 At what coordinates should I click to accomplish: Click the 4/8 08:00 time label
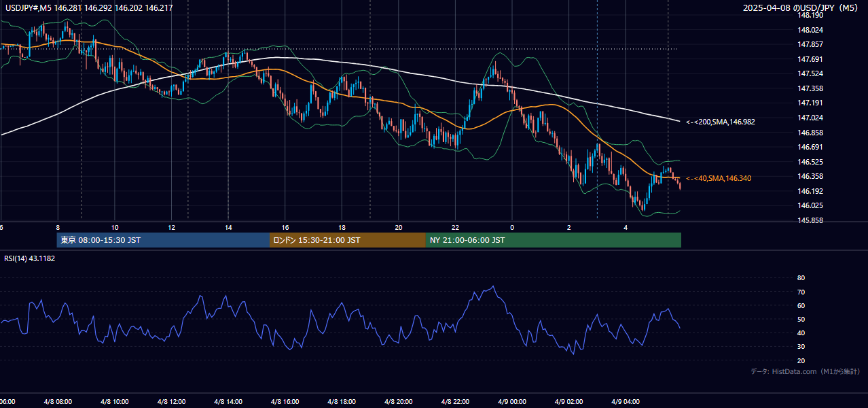pyautogui.click(x=57, y=401)
